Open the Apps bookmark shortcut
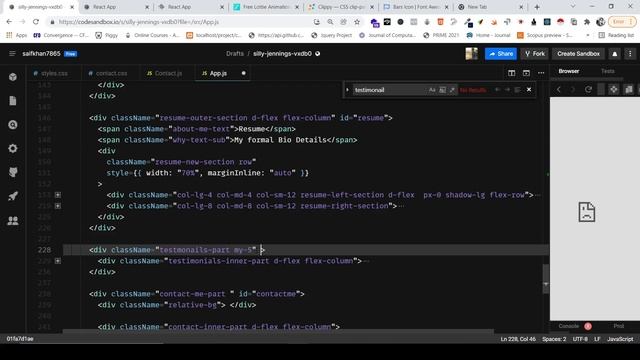640x360 pixels. click(x=17, y=36)
